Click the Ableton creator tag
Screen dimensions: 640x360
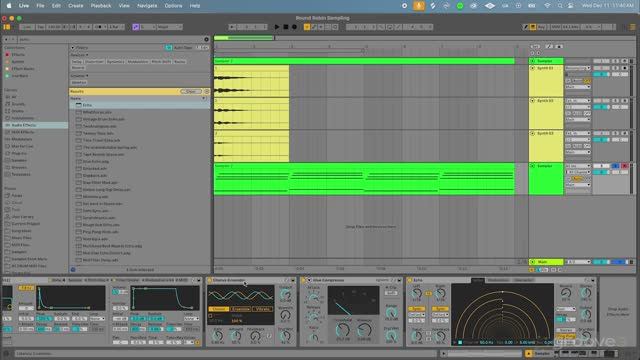[x=79, y=82]
